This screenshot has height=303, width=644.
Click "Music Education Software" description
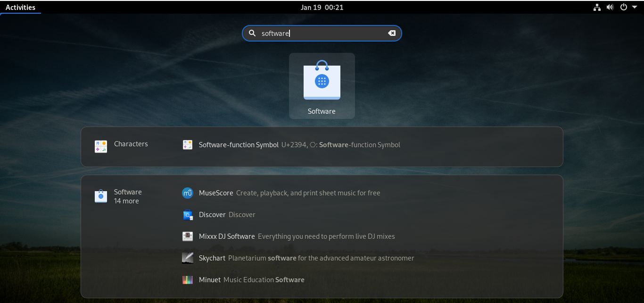coord(264,280)
